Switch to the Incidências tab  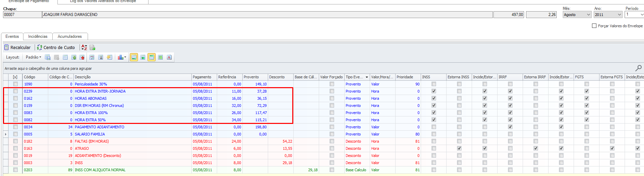38,36
